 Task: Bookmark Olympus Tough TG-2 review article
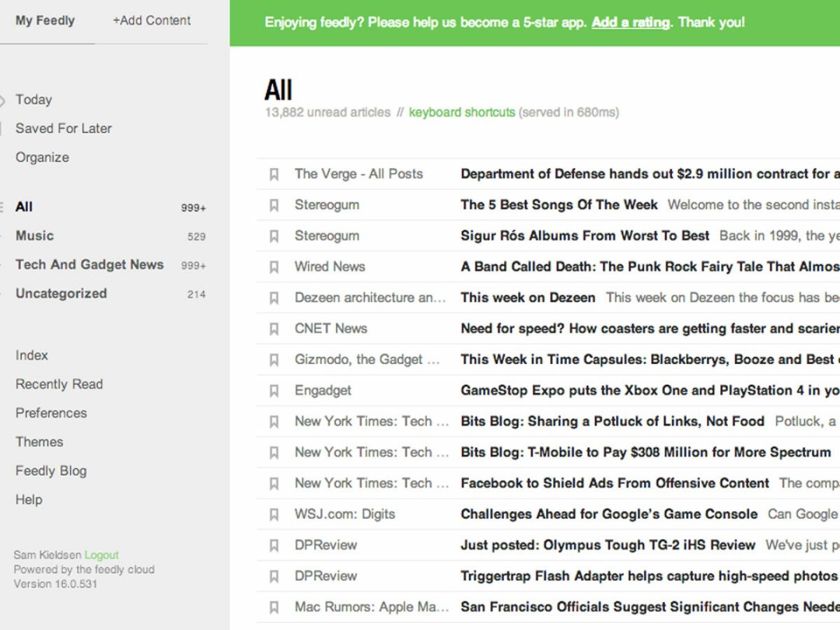(274, 545)
